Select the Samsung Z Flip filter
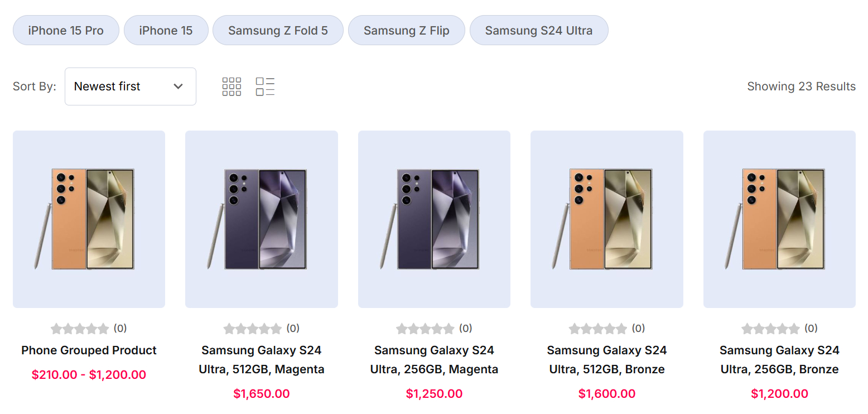The width and height of the screenshot is (868, 414). [x=406, y=30]
